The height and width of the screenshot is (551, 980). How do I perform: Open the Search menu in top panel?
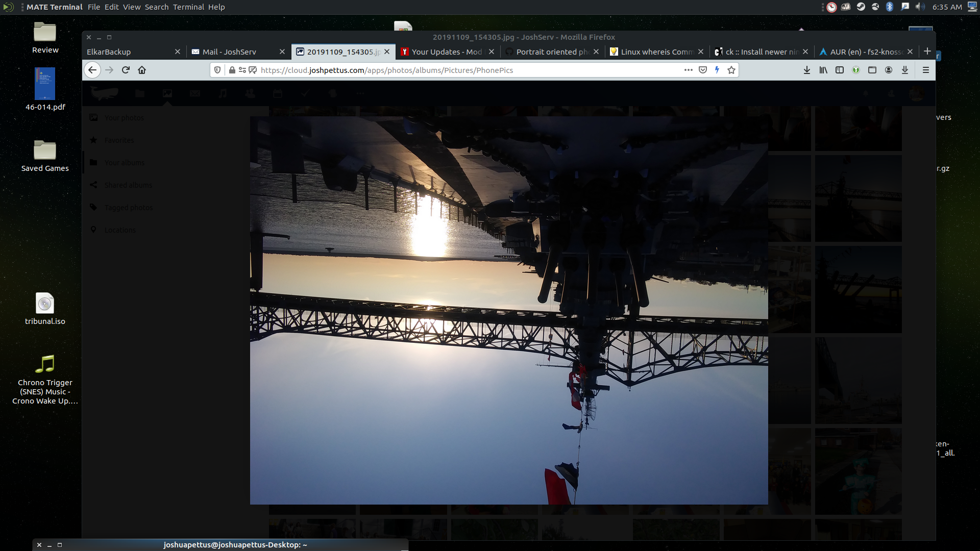(x=157, y=7)
